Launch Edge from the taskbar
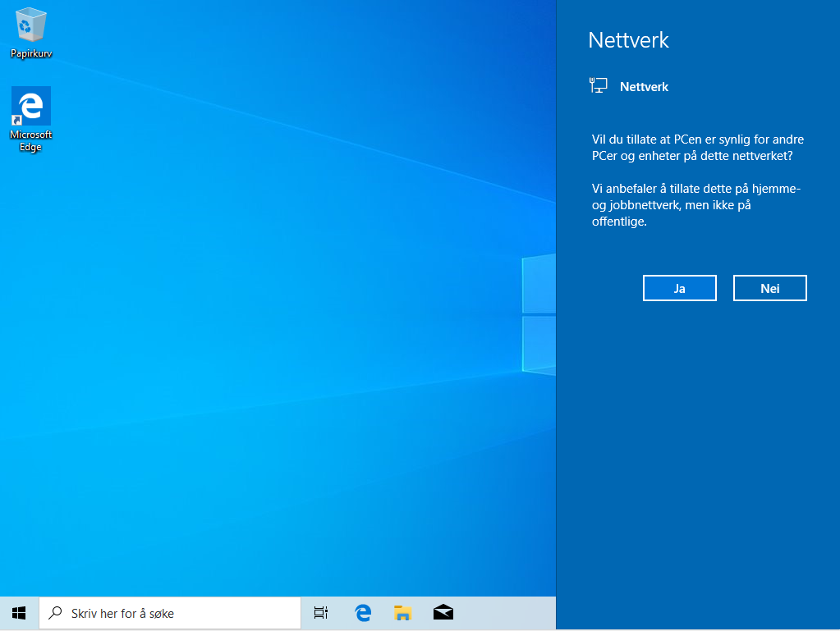 point(363,613)
